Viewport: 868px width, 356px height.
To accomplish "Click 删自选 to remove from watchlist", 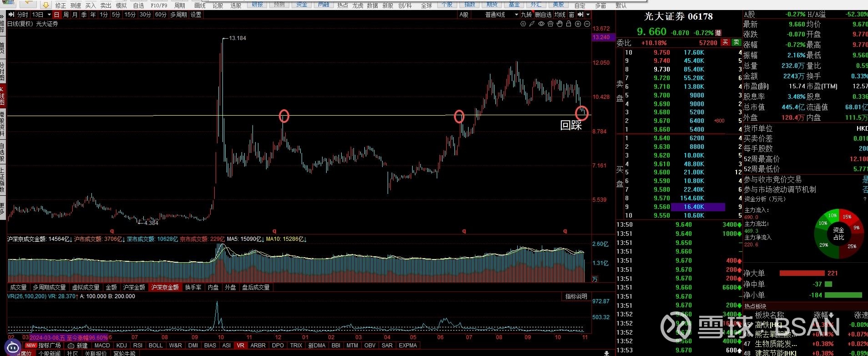I will (x=543, y=15).
